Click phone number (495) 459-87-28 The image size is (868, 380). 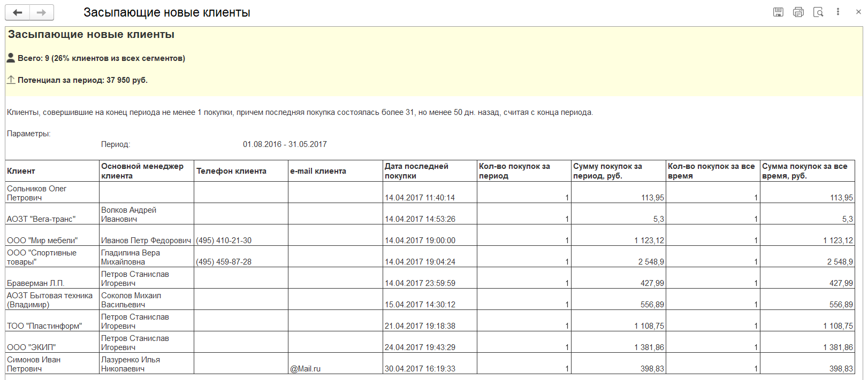tap(224, 262)
